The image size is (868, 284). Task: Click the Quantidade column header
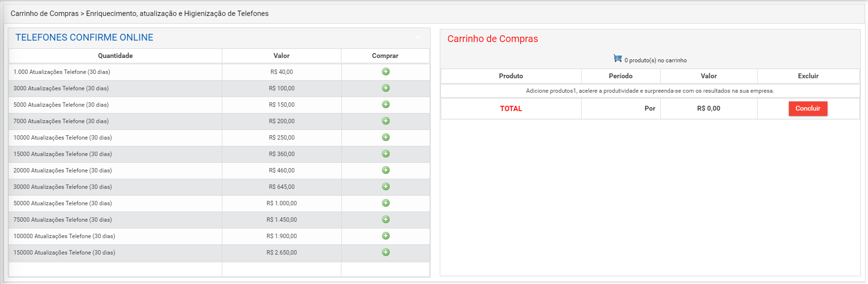point(115,56)
